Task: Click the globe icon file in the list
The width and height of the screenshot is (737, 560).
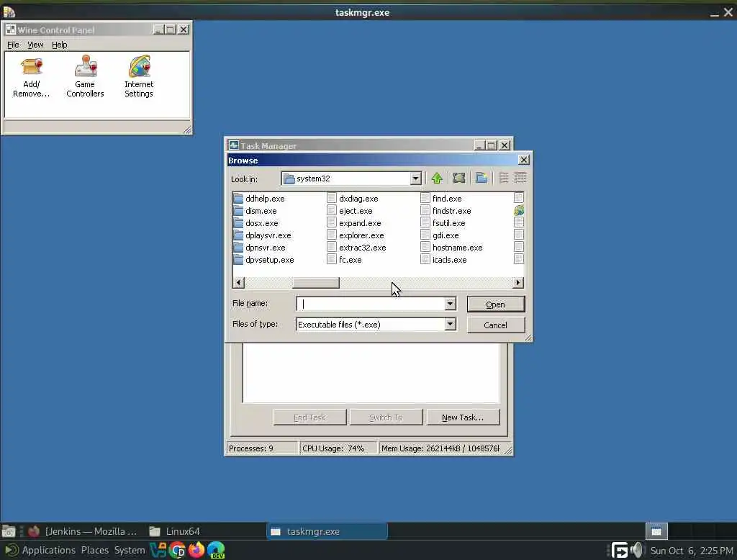Action: pyautogui.click(x=519, y=211)
